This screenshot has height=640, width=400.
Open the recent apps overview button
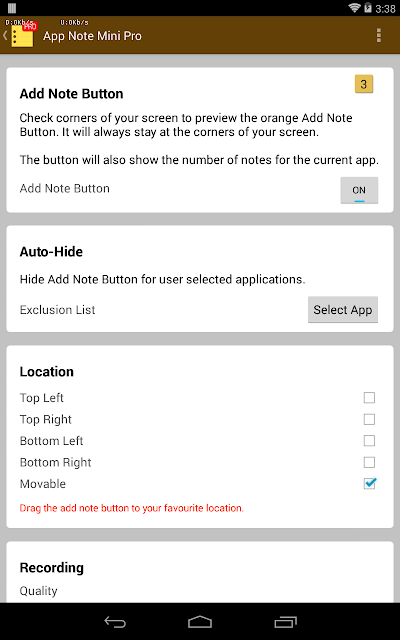285,622
